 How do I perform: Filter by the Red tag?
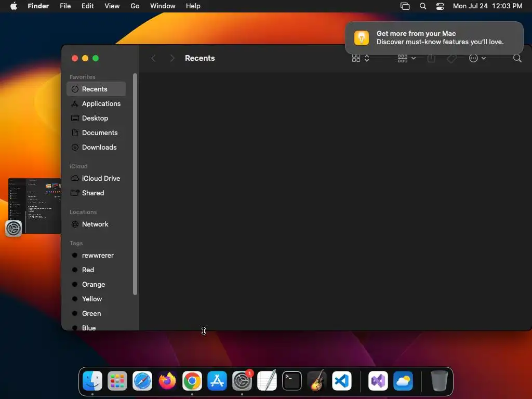pos(96,270)
